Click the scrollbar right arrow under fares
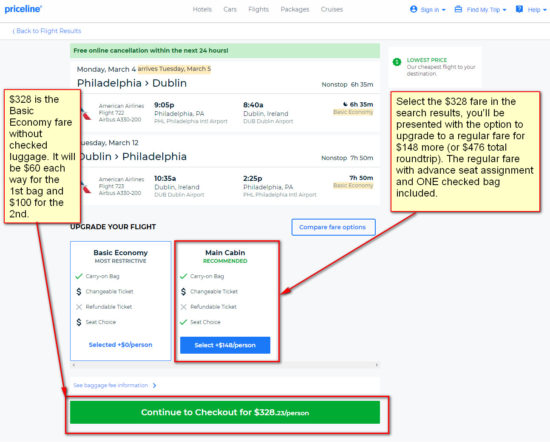Viewport: 550px width, 442px height. [377, 365]
